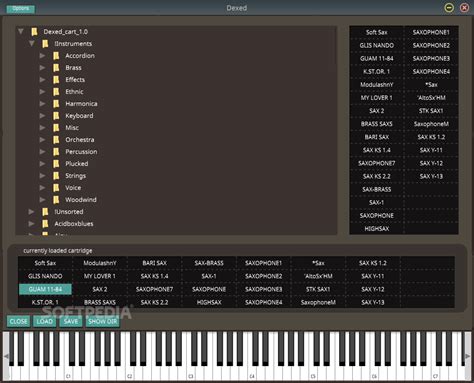Screen dimensions: 474x383
Task: Select SaxophoneM in browser cartridge list
Action: (431, 124)
